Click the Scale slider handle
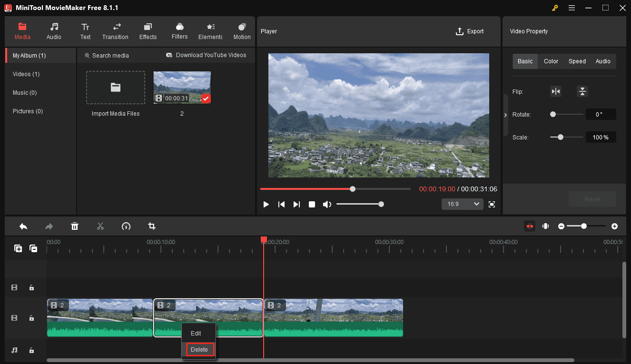Image resolution: width=631 pixels, height=364 pixels. [x=561, y=137]
